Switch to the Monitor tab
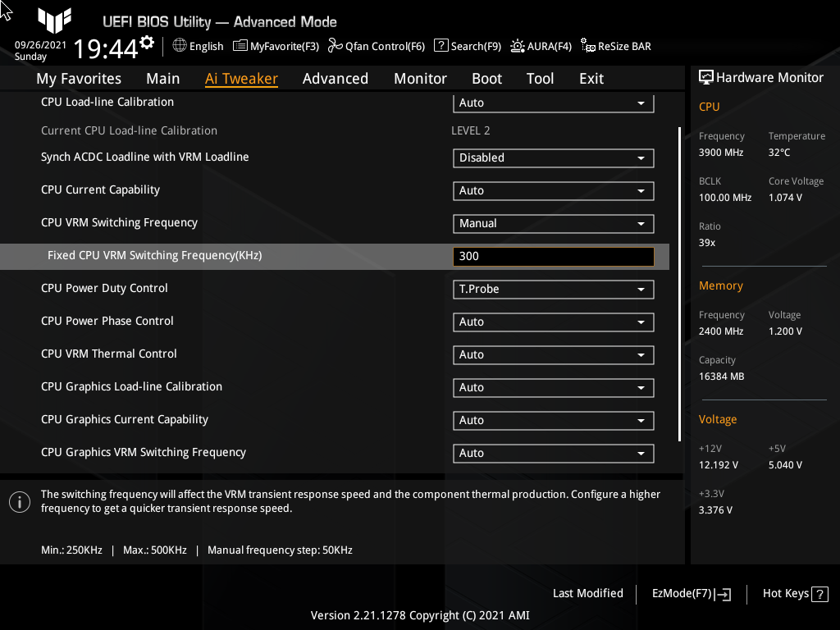This screenshot has height=630, width=840. click(x=420, y=78)
